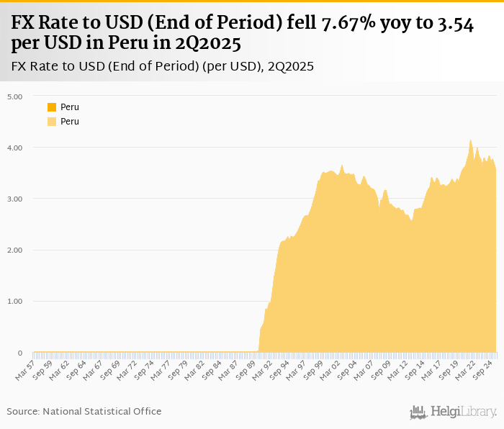Click the dark orange Peru legend swatch

coord(52,107)
